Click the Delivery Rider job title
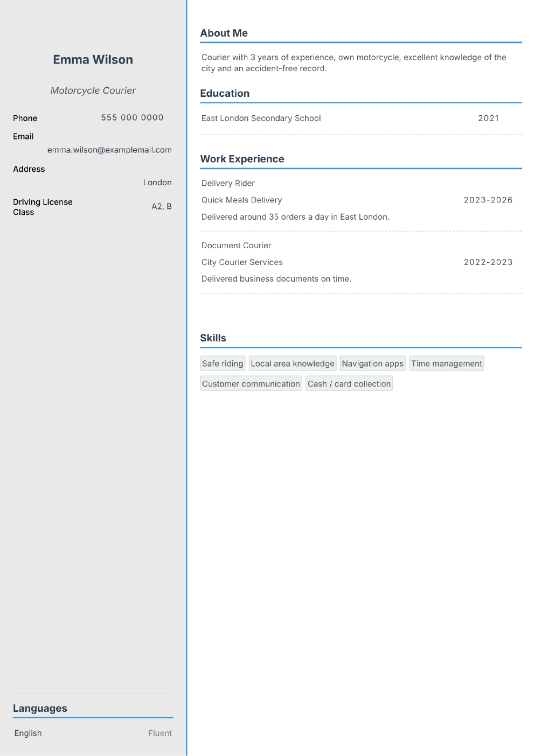Image resolution: width=535 pixels, height=756 pixels. [228, 183]
